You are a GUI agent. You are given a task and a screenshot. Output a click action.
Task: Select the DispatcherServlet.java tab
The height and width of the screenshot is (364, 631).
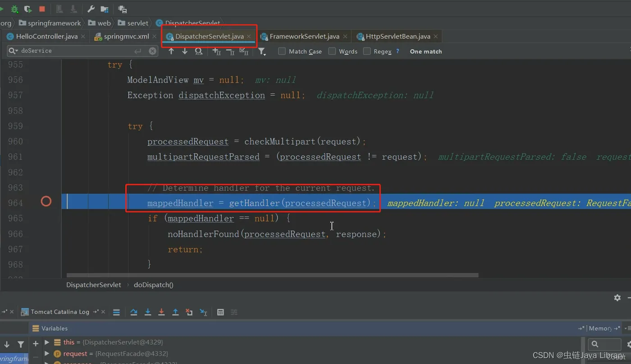[209, 36]
